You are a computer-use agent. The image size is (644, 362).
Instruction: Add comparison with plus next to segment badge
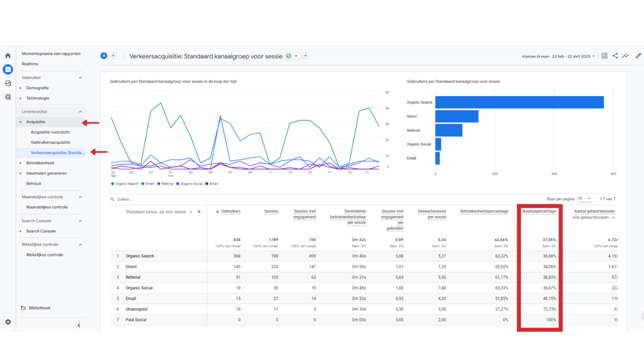113,56
